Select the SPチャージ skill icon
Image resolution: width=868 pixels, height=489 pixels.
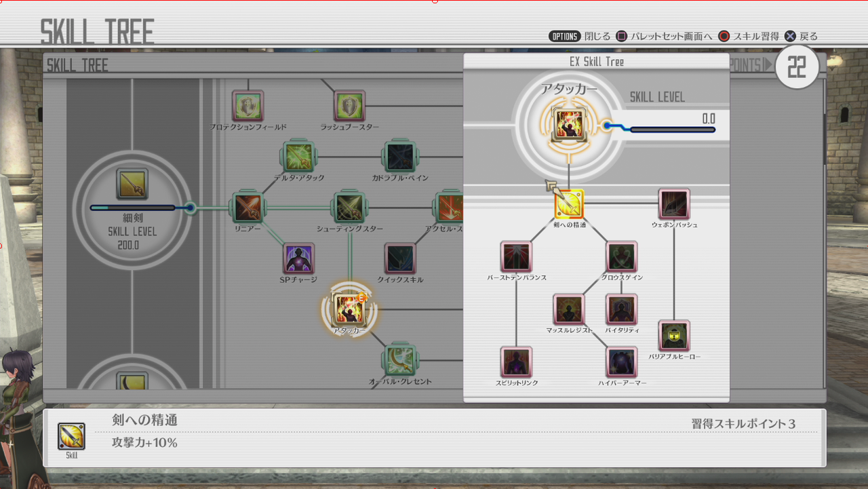[x=298, y=258]
